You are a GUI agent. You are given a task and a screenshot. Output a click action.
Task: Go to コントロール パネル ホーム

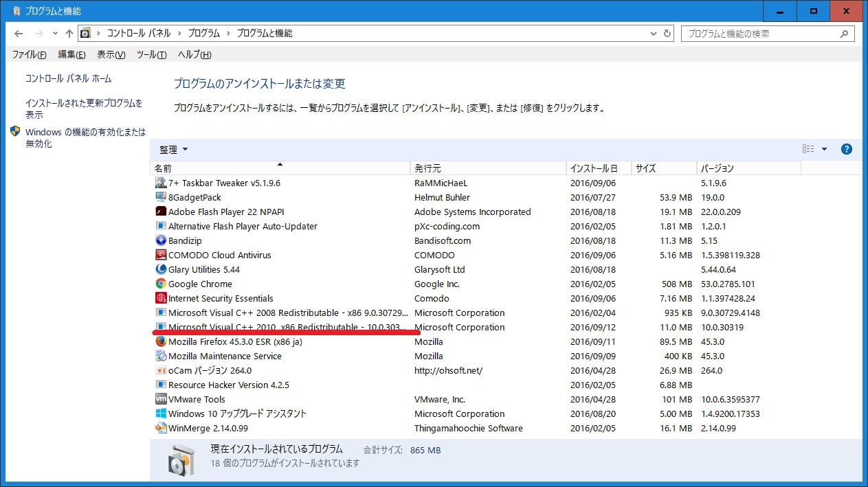click(69, 79)
